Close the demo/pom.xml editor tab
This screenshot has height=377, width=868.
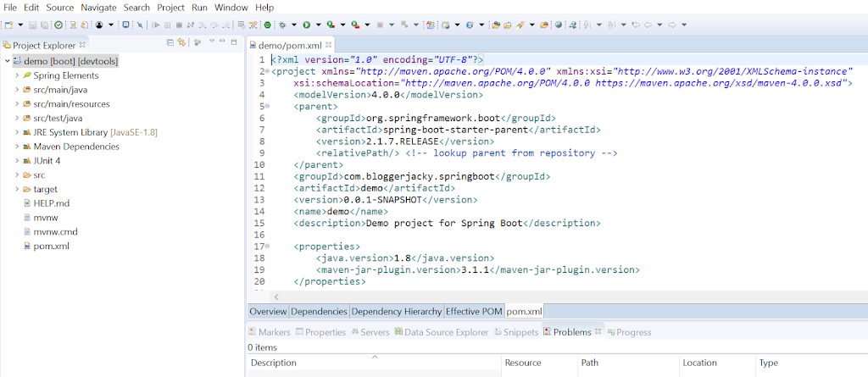tap(329, 44)
